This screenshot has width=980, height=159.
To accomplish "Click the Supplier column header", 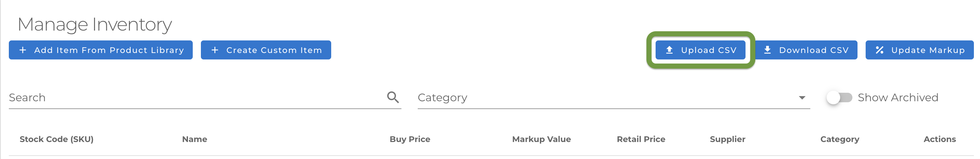I will [728, 139].
